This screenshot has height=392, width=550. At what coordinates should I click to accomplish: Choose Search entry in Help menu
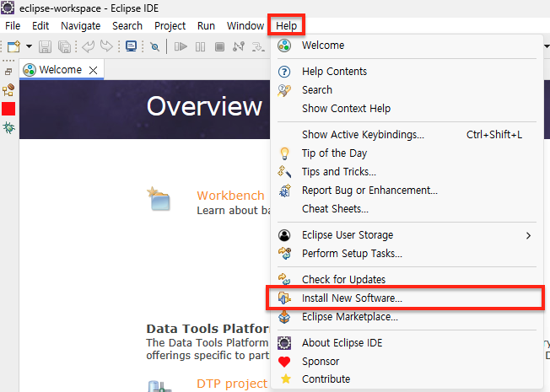[x=407, y=90]
